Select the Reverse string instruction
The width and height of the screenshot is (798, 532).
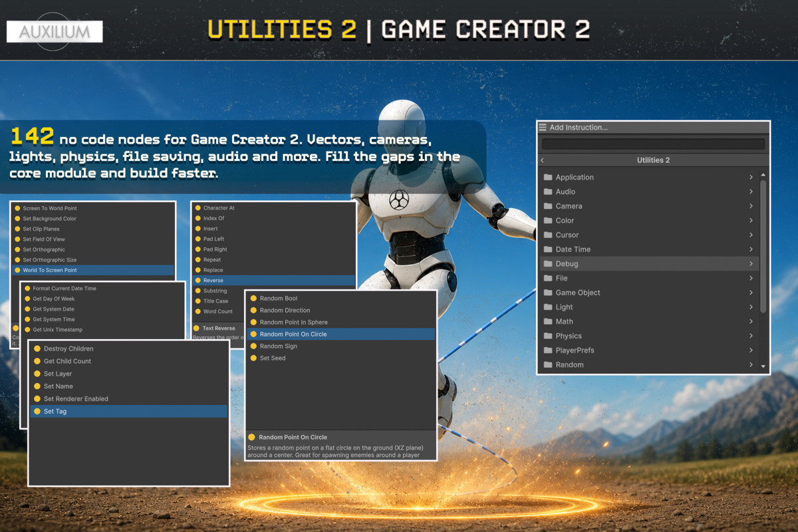273,281
